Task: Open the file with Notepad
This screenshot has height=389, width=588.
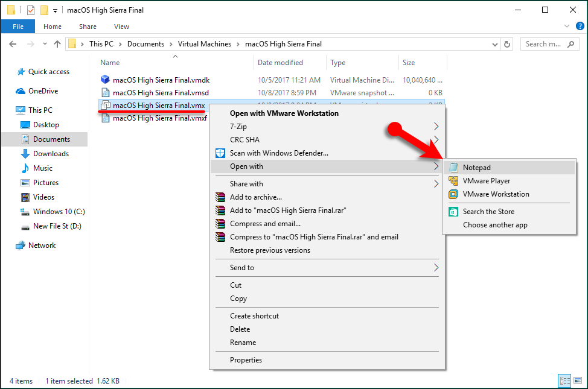Action: tap(510, 168)
